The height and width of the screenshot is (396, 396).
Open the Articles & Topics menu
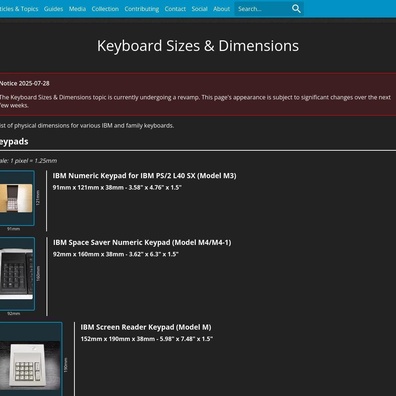tap(19, 9)
